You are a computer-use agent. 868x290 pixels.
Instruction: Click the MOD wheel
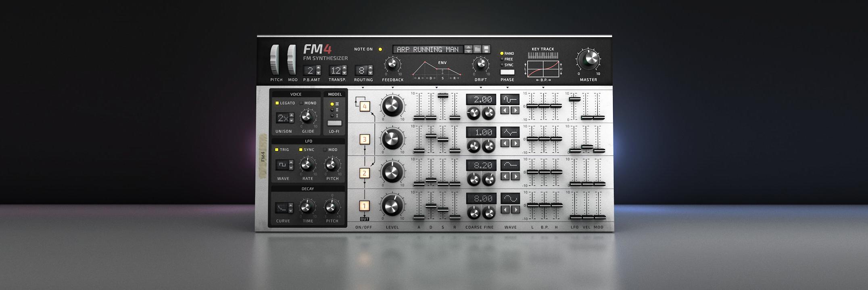(292, 60)
